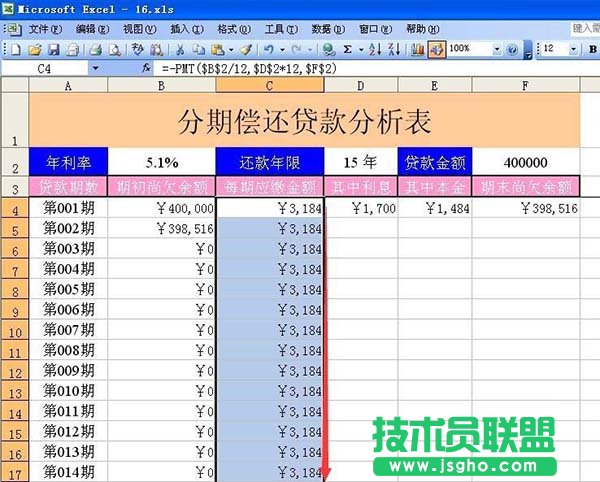Viewport: 600px width, 482px height.
Task: Click the Cut scissors icon
Action: 180,49
